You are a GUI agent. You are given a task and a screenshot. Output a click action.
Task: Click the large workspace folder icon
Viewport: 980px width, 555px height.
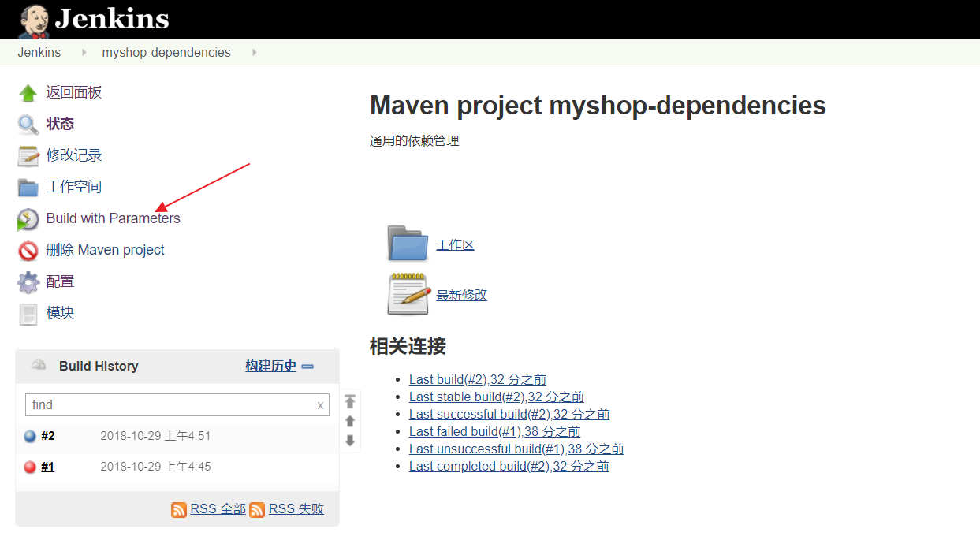tap(408, 244)
